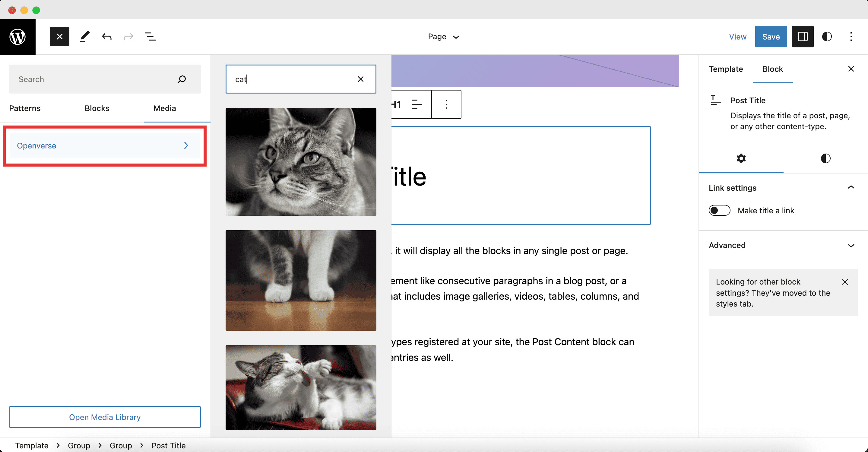The width and height of the screenshot is (868, 452).
Task: Click the search magnifier icon
Action: 182,79
